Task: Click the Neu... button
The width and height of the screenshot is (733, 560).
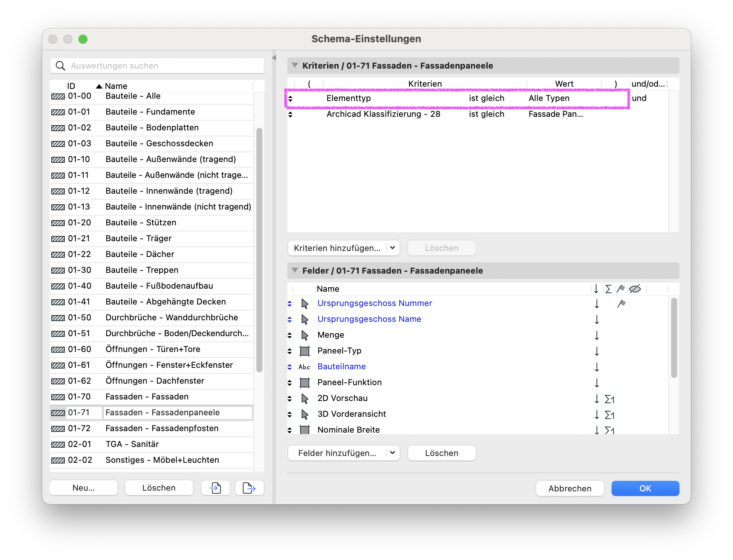Action: point(84,488)
